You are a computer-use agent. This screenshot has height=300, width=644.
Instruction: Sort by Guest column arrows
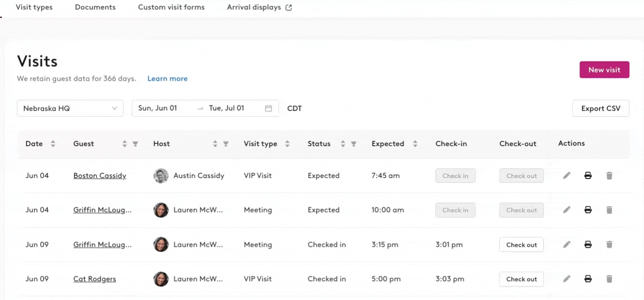[x=125, y=144]
